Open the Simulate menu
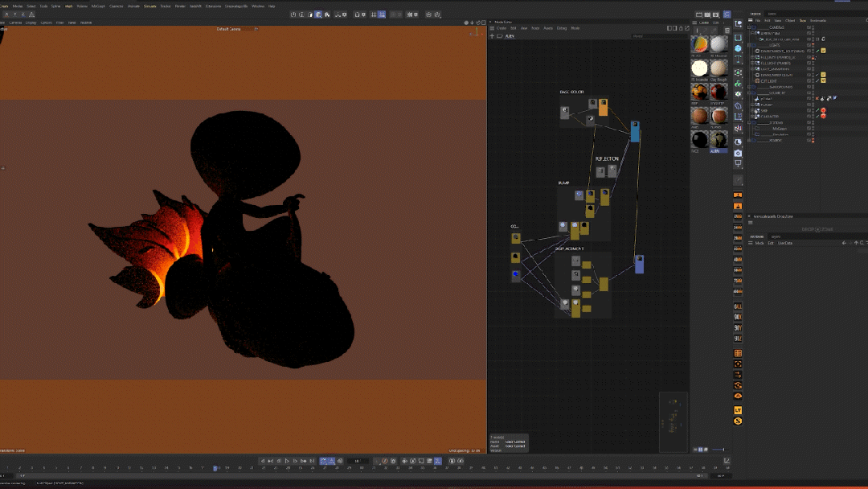 [x=150, y=6]
